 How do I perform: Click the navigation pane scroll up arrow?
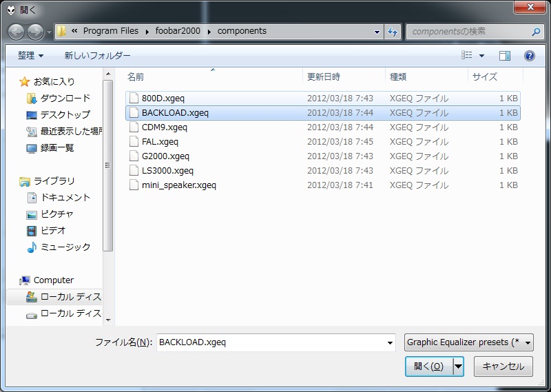tap(108, 74)
